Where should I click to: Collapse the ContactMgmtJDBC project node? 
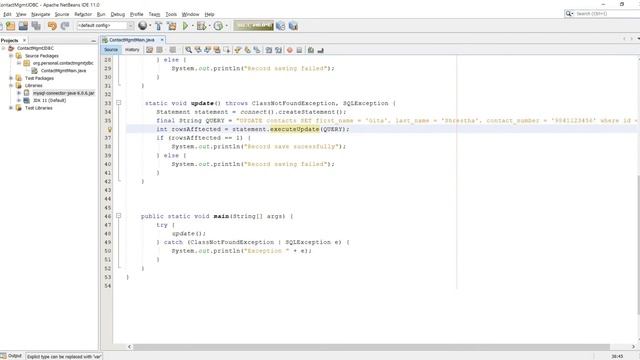coord(4,48)
